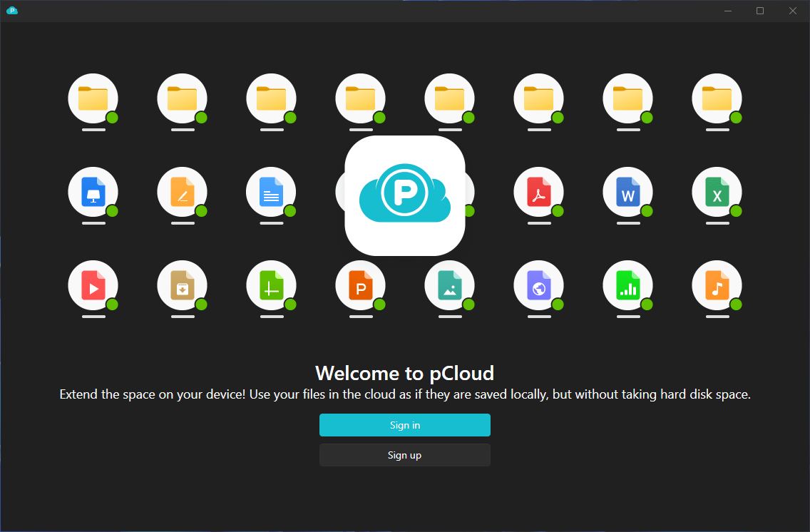Click the teal image file icon
Viewport: 810px width, 532px height.
click(449, 286)
